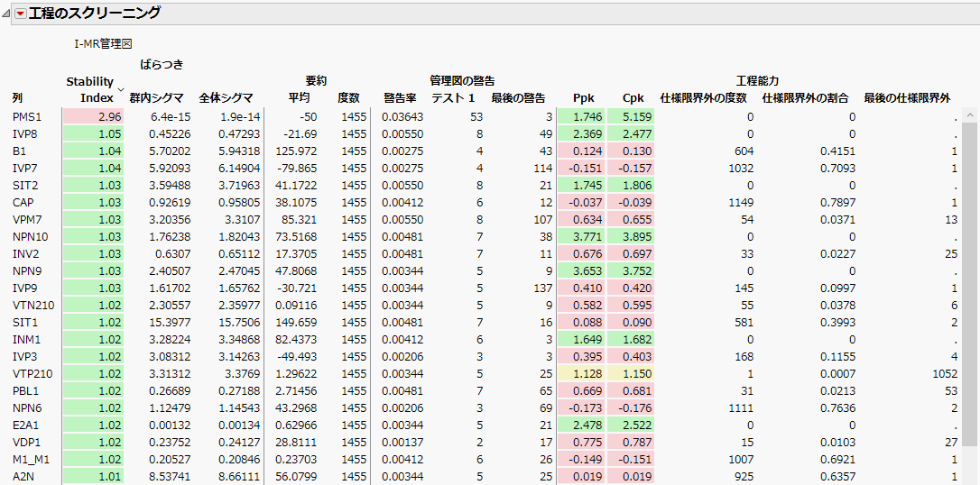Click the 仕様限界外の度数 column header
980x485 pixels.
pyautogui.click(x=703, y=97)
